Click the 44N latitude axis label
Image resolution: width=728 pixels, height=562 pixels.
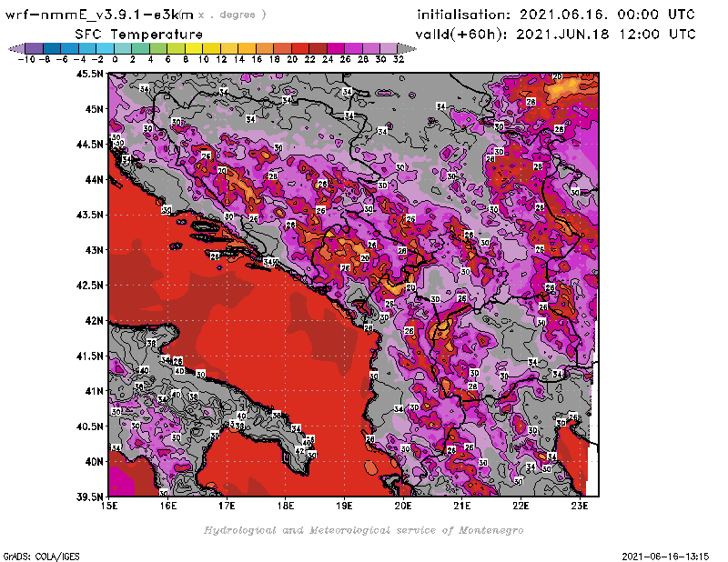[x=94, y=179]
